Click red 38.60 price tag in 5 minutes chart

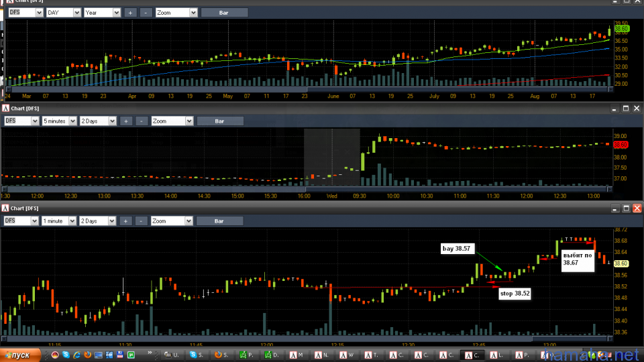point(621,145)
